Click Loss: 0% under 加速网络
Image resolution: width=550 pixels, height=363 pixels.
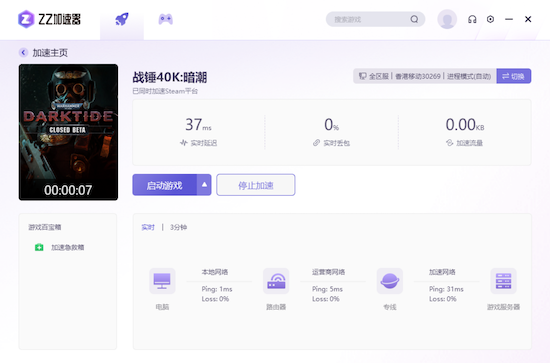coord(443,299)
